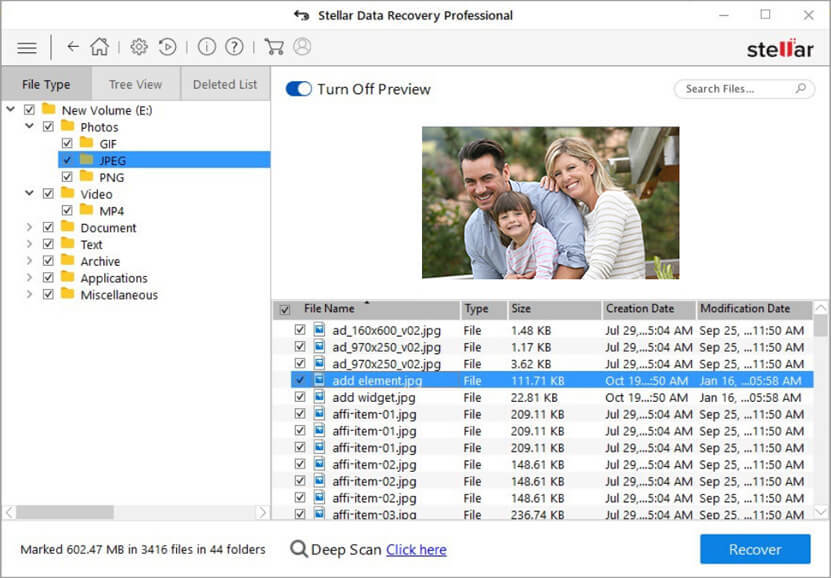Open the info icon
831x578 pixels.
pos(207,47)
